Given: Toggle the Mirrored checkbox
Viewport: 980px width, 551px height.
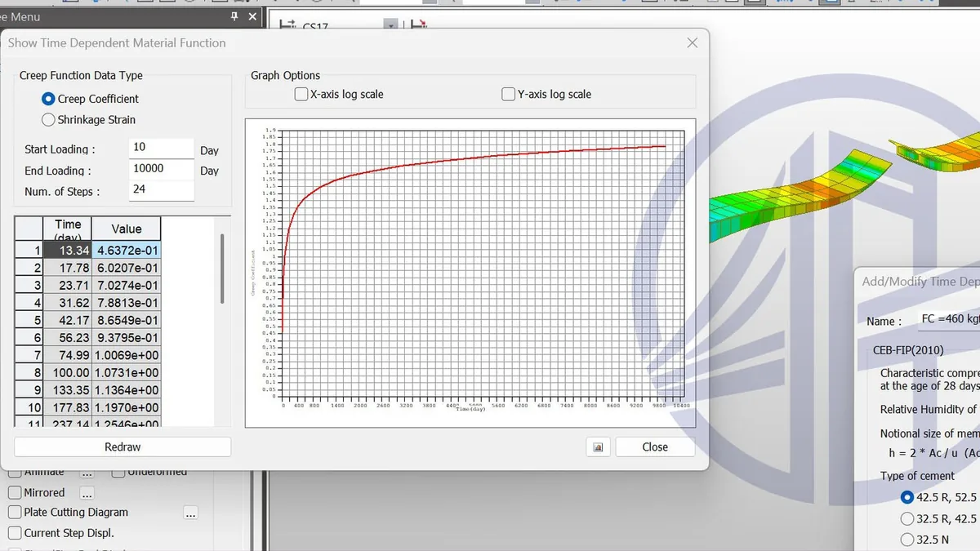Looking at the screenshot, I should [15, 493].
